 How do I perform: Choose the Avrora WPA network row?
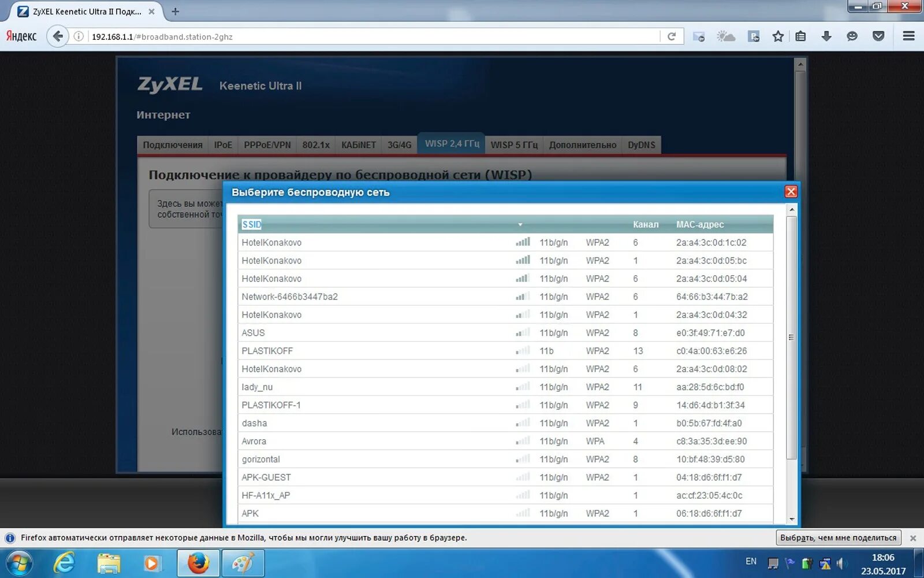(x=505, y=442)
